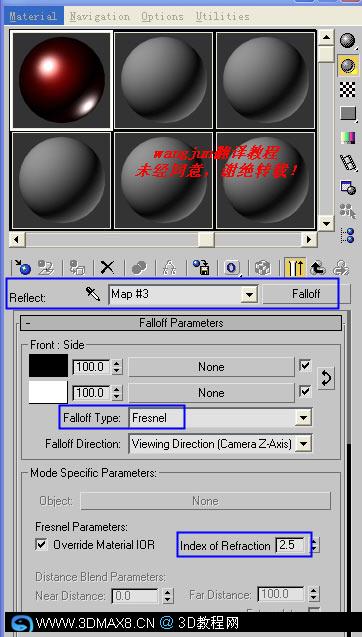The width and height of the screenshot is (362, 637).
Task: Click the Make Material Copy icon
Action: click(139, 268)
